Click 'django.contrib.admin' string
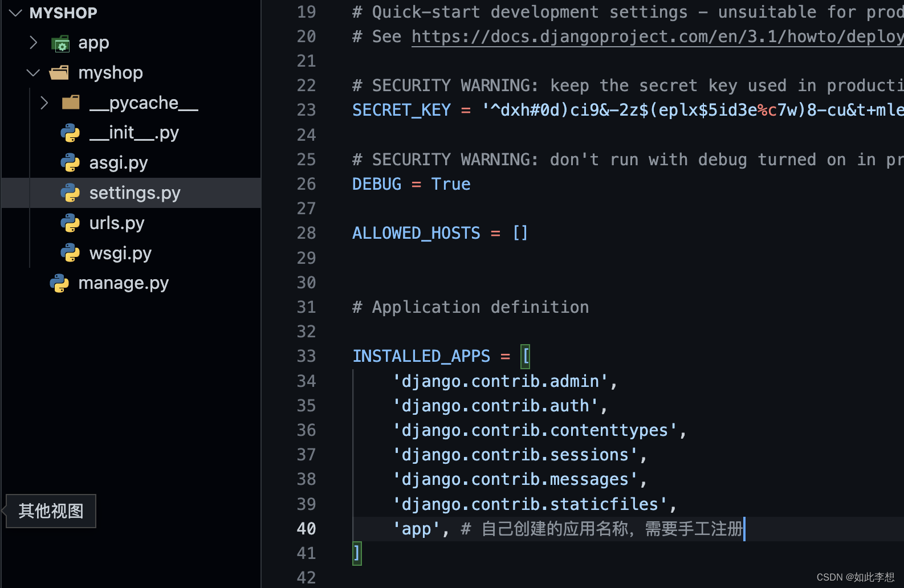The width and height of the screenshot is (904, 588). pos(500,381)
